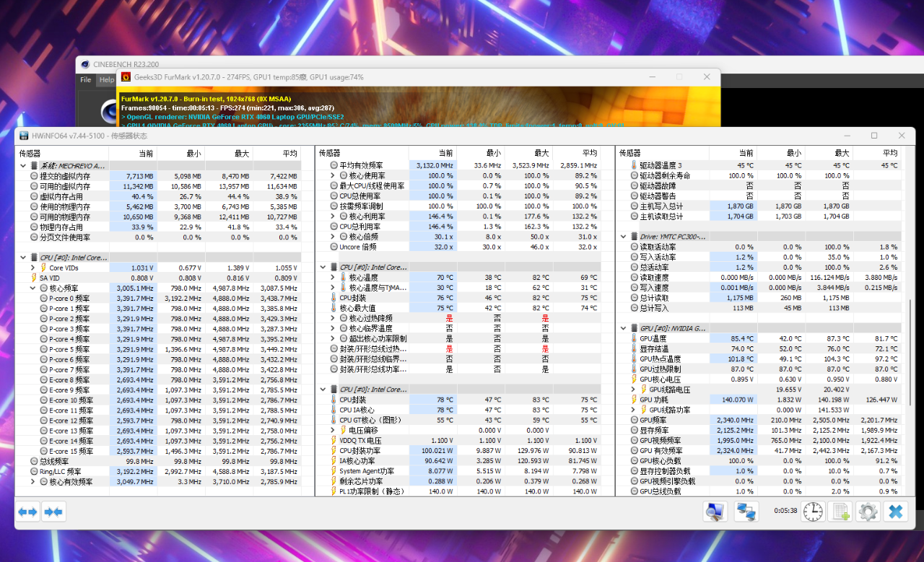Expand the GPU线路功率 row
The height and width of the screenshot is (562, 924).
pos(633,410)
